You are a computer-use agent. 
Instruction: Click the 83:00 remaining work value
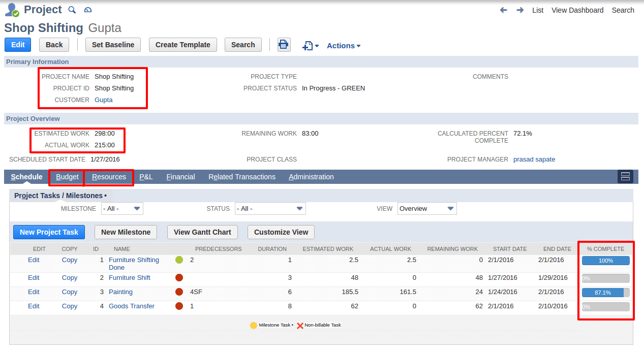coord(310,134)
